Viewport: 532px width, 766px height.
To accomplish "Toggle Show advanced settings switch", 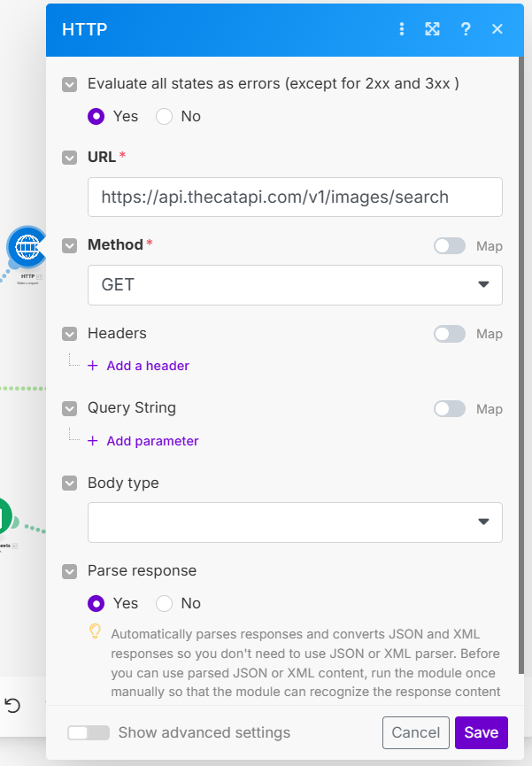I will (89, 732).
